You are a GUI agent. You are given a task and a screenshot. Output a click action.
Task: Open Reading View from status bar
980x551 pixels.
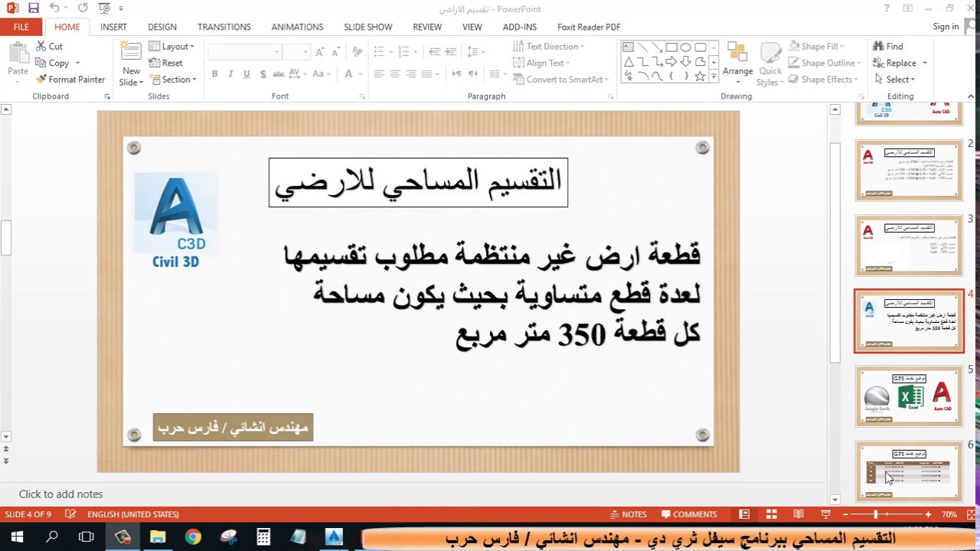[x=799, y=514]
